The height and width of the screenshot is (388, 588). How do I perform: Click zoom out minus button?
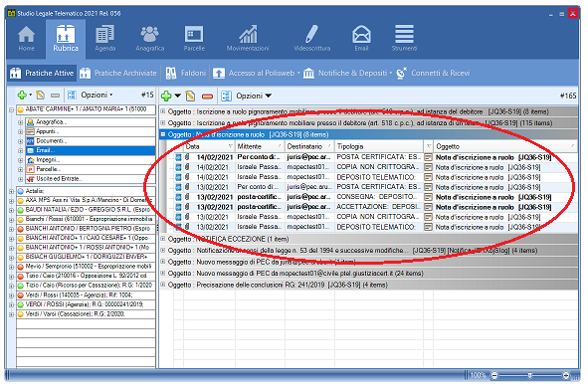pos(494,375)
